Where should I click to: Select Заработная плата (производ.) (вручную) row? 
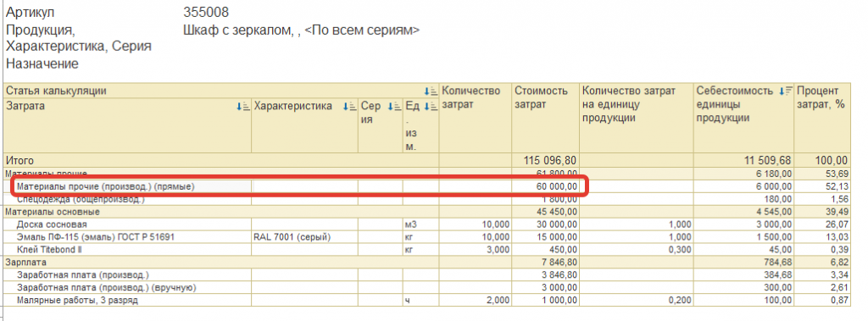pyautogui.click(x=427, y=287)
